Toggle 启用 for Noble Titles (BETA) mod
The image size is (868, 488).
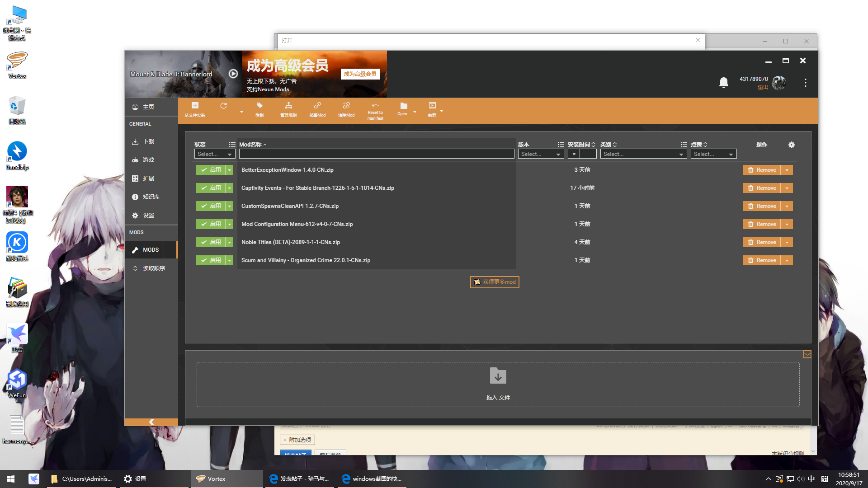pyautogui.click(x=211, y=242)
